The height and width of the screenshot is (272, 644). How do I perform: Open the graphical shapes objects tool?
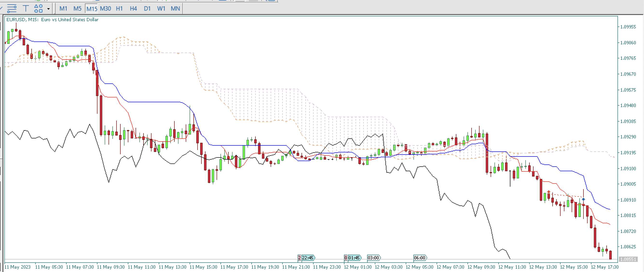[x=39, y=9]
